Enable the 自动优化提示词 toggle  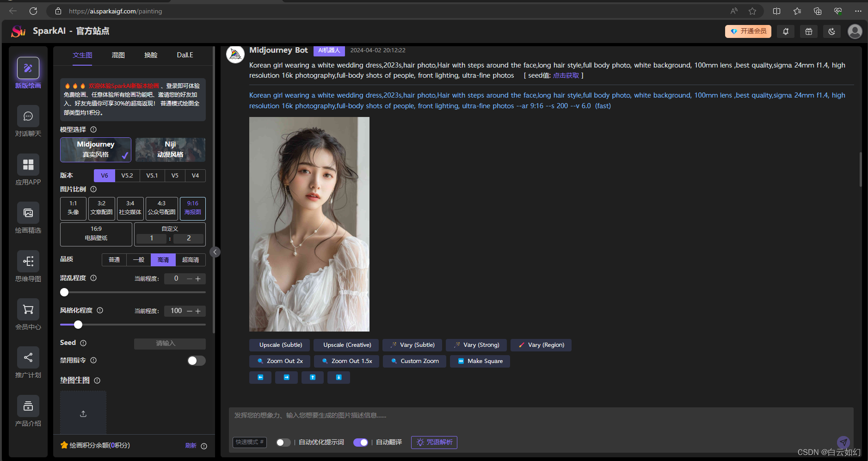283,443
